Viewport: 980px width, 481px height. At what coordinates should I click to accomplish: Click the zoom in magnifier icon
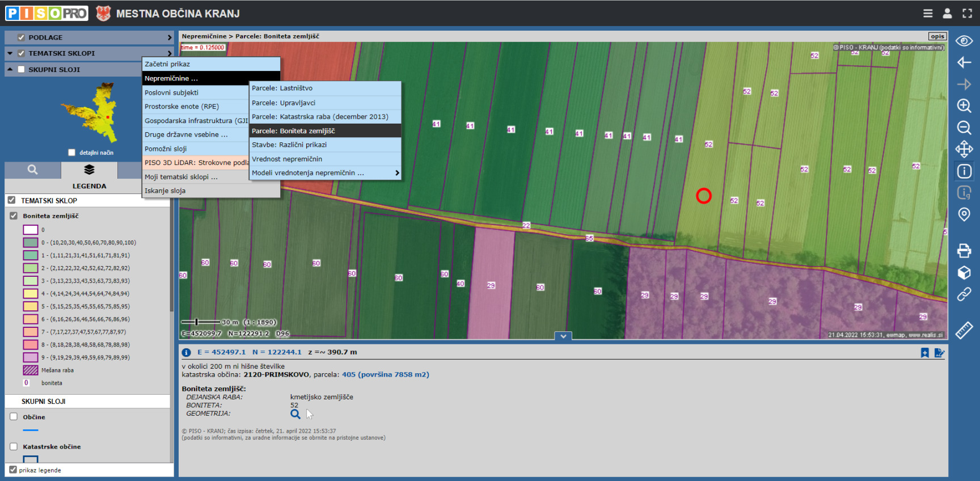[964, 106]
